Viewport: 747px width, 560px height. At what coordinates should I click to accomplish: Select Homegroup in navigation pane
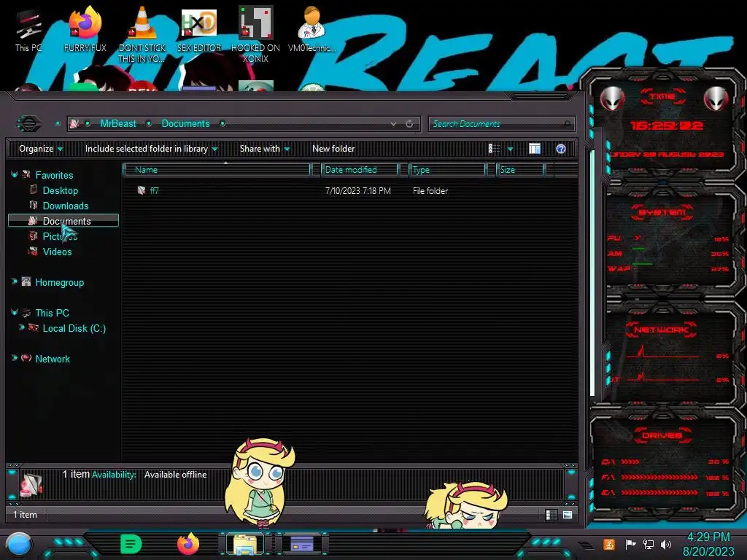click(x=60, y=282)
